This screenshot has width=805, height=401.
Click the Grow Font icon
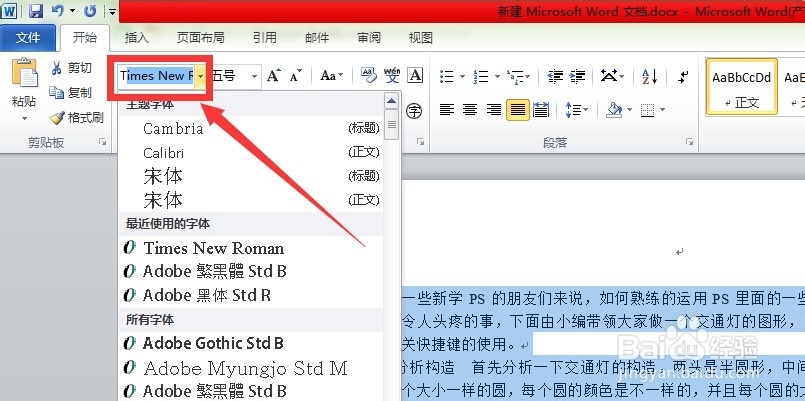[274, 76]
